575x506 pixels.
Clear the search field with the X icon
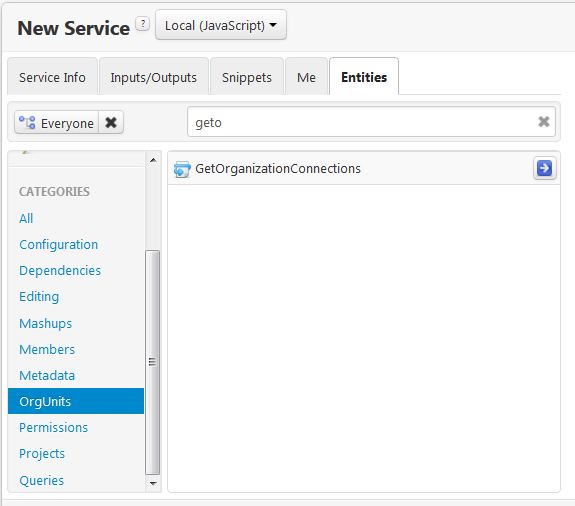tap(543, 122)
